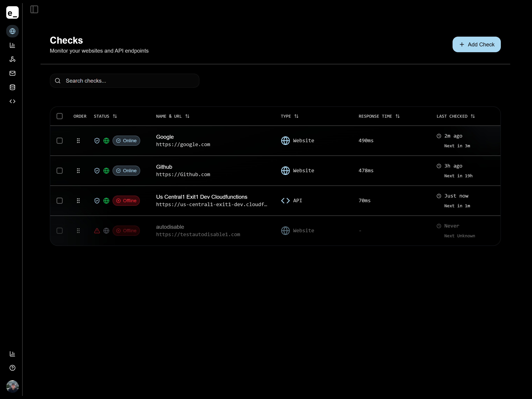Open the webhooks sidebar icon

pos(12,59)
